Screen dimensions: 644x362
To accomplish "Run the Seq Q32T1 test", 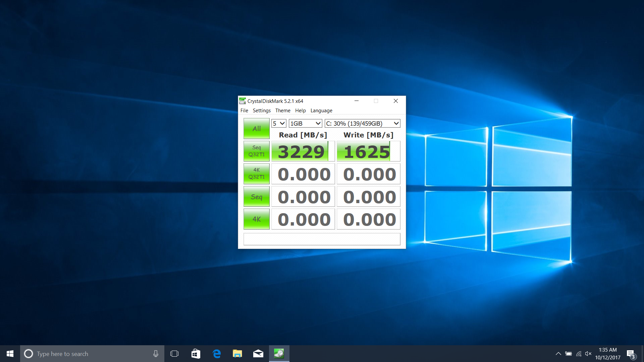I will (x=257, y=151).
